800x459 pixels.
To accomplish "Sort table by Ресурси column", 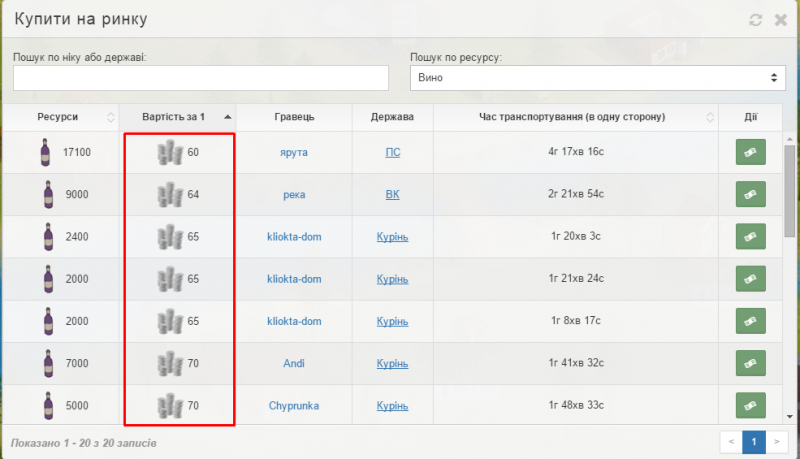I will tap(60, 117).
